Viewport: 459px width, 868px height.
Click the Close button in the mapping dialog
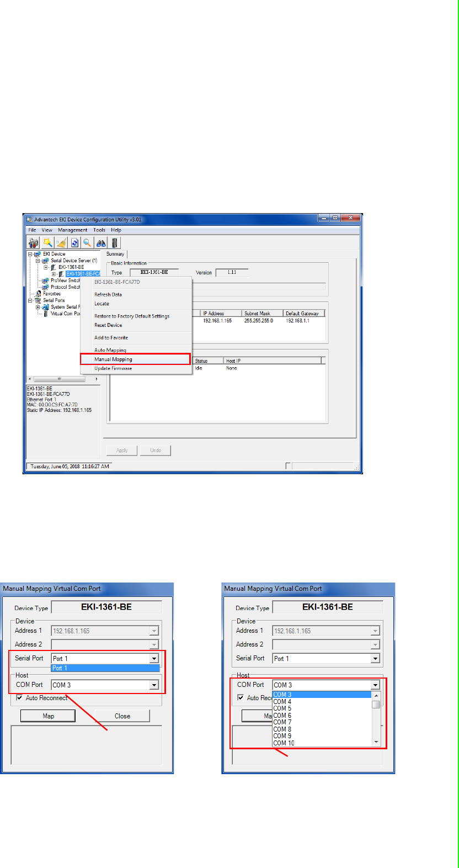[122, 716]
